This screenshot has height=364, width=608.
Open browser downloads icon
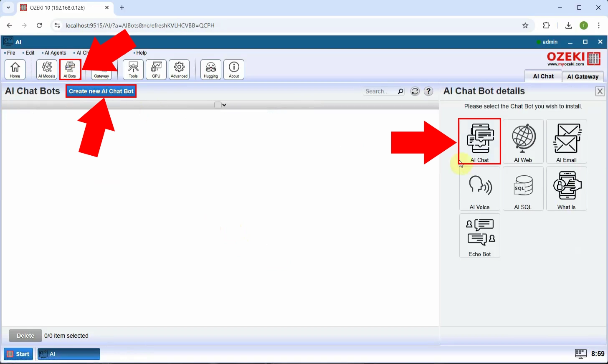(569, 25)
